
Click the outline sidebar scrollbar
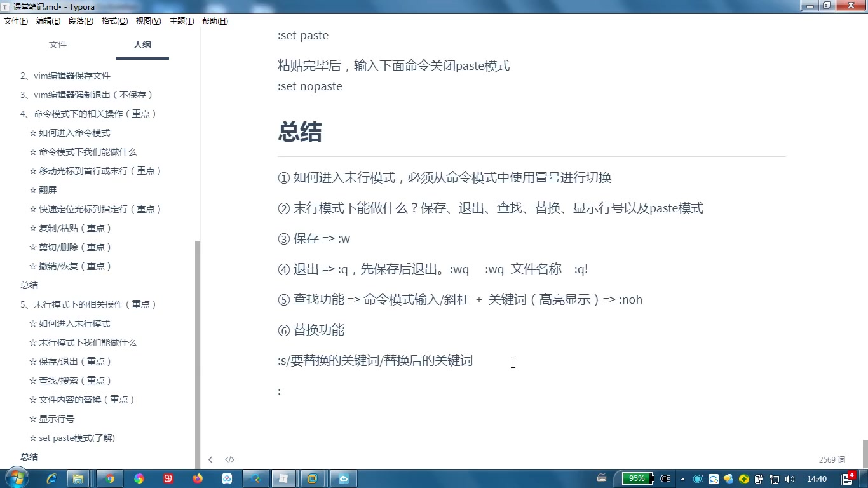coord(198,355)
